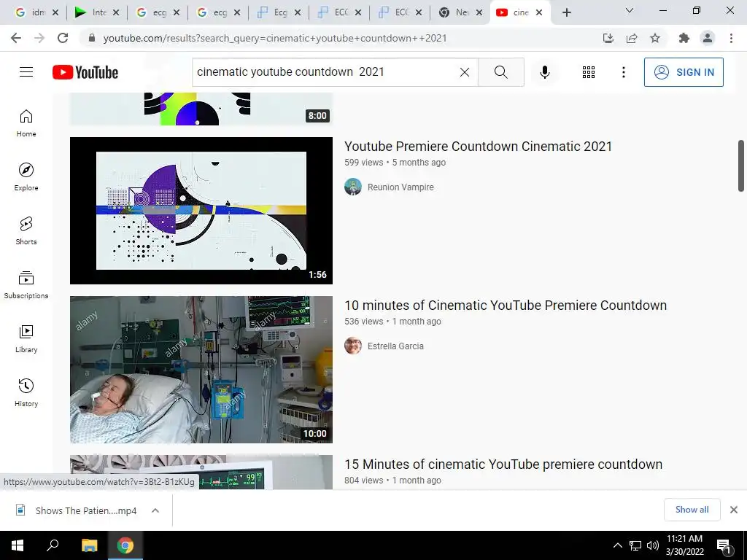Expand the tab search dropdown

[630, 10]
